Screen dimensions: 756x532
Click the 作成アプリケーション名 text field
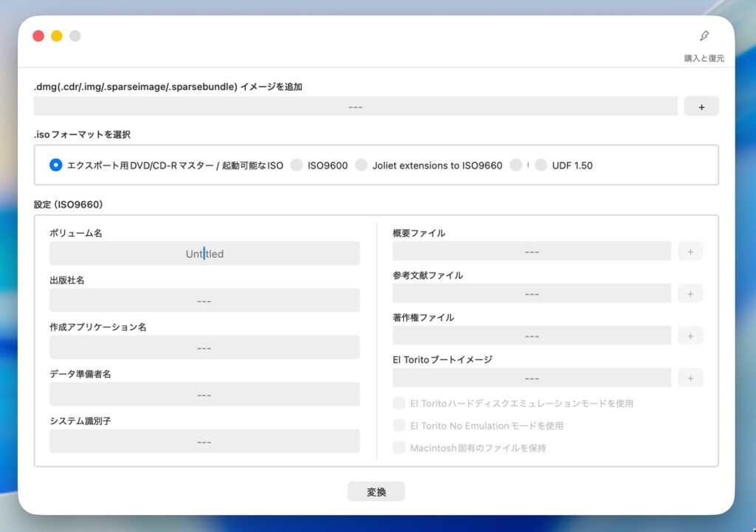tap(205, 348)
